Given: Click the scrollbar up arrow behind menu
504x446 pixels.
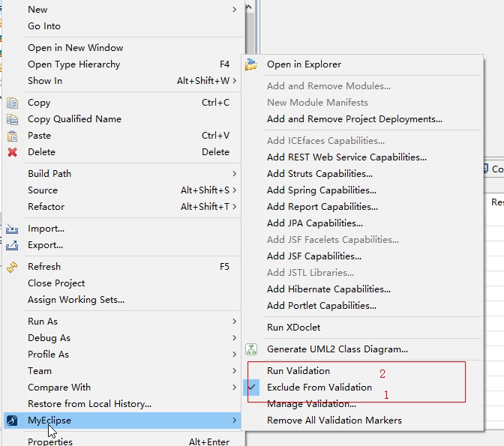Looking at the screenshot, I should click(x=250, y=7).
